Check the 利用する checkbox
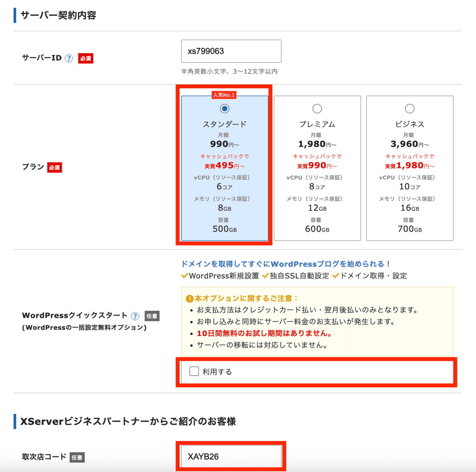The height and width of the screenshot is (472, 476). (x=194, y=371)
